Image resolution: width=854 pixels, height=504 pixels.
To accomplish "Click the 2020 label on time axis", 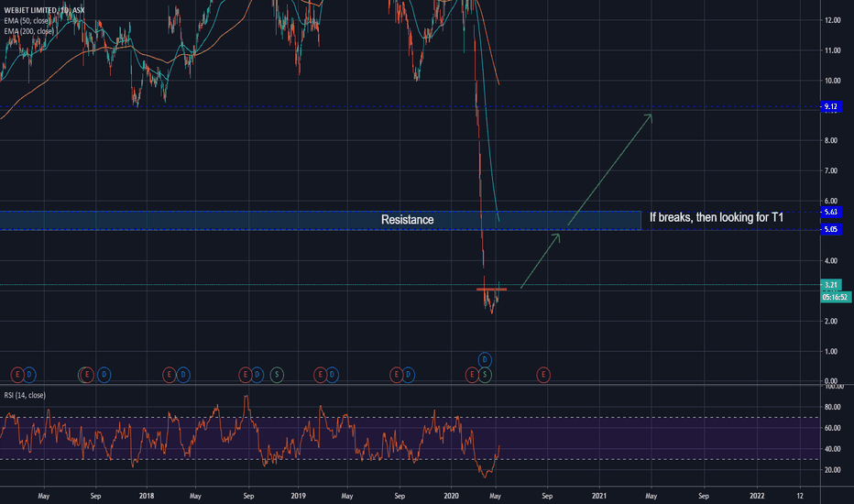I will point(451,496).
